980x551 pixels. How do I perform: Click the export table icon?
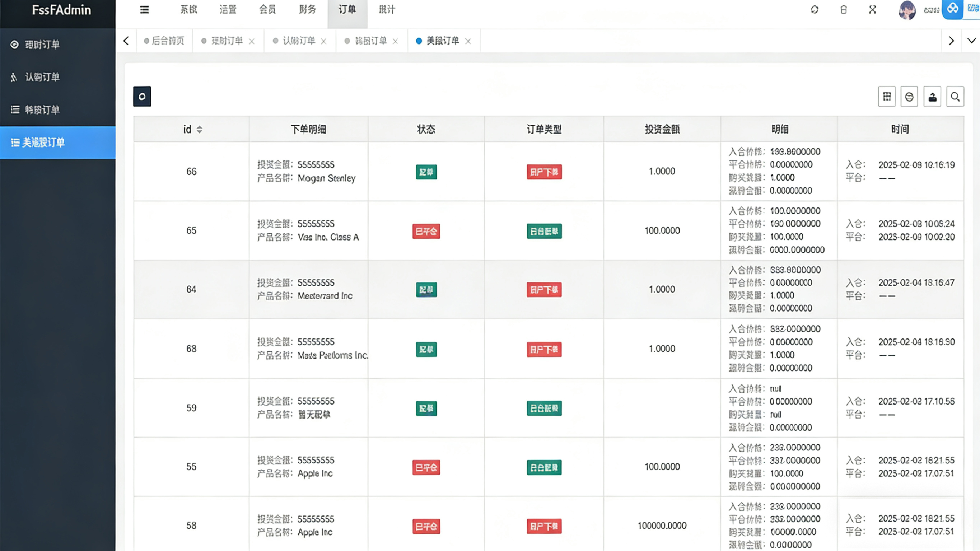[x=933, y=97]
